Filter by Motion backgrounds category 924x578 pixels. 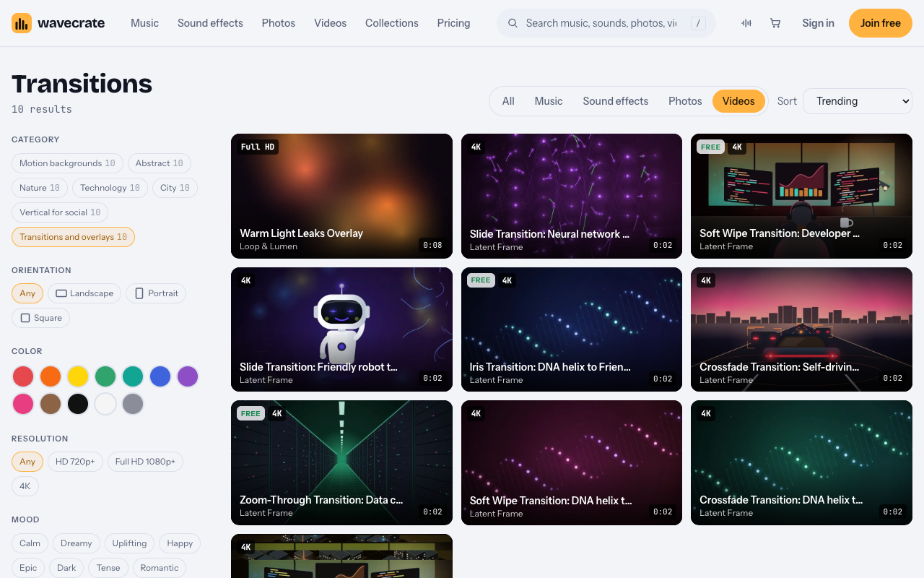pyautogui.click(x=67, y=163)
